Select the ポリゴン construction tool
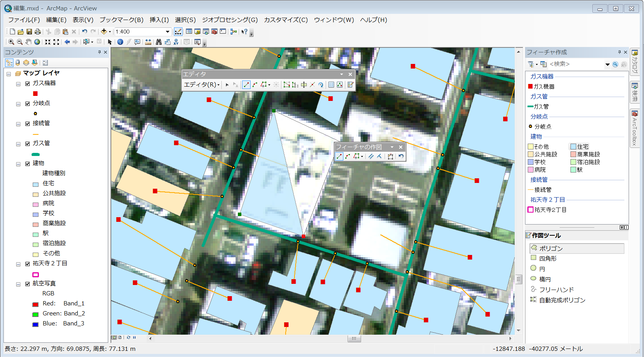 pos(577,248)
